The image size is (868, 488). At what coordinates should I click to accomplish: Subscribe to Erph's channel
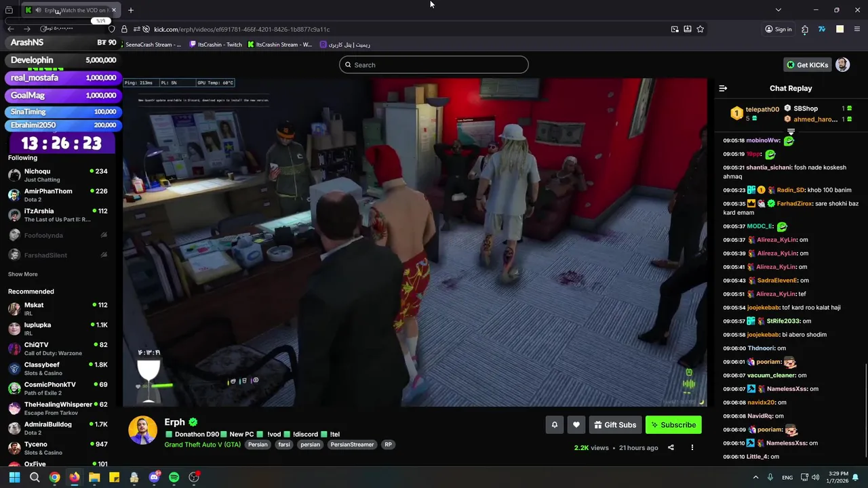(673, 425)
